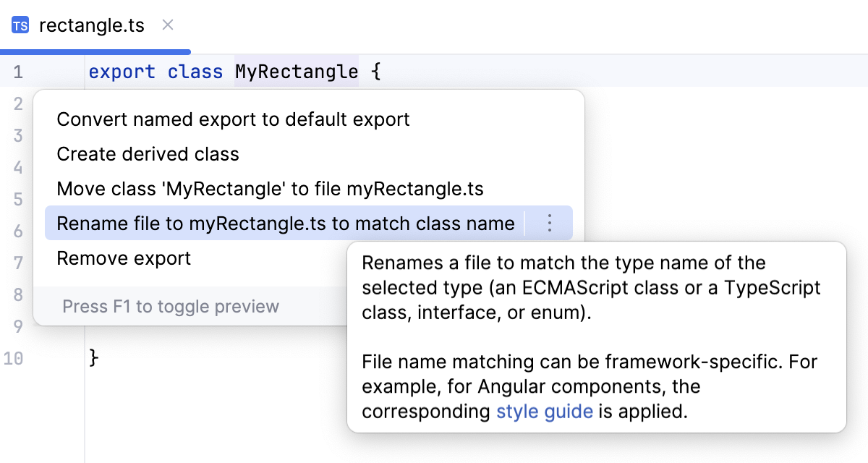Open the Angular style guide link

545,411
